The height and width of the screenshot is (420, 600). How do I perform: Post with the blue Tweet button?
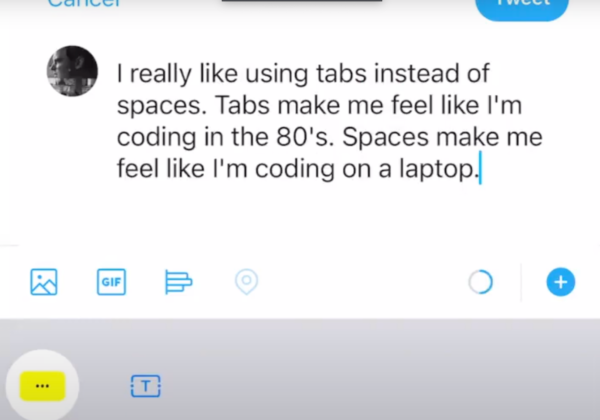click(522, 7)
